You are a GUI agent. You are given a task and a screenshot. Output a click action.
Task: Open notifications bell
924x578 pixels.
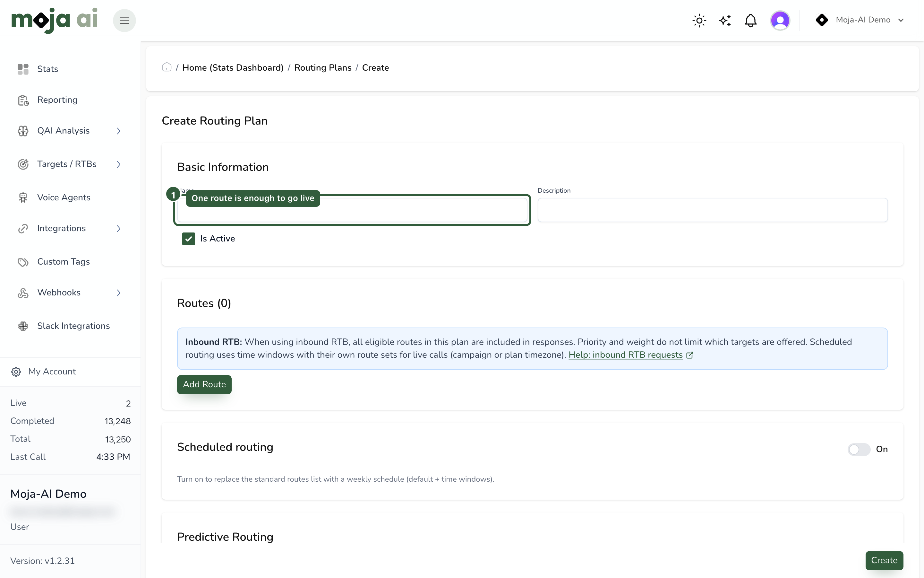click(750, 20)
